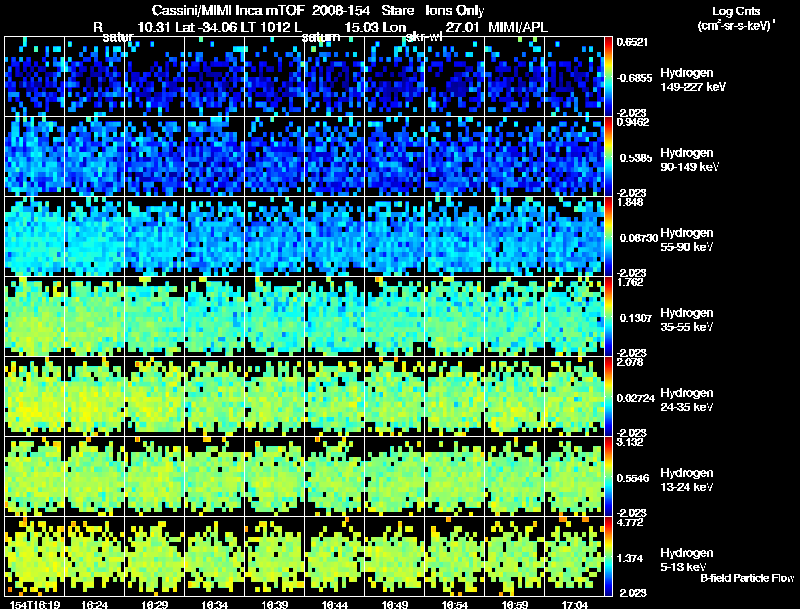
Task: Open the 24-35 keV panel above 16:24
Action: 94,396
